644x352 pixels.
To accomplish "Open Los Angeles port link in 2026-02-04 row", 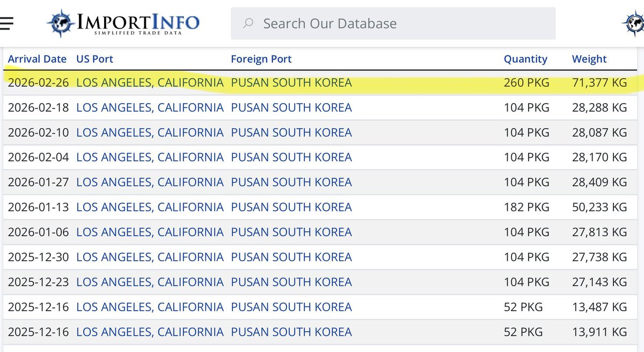I will tap(150, 157).
